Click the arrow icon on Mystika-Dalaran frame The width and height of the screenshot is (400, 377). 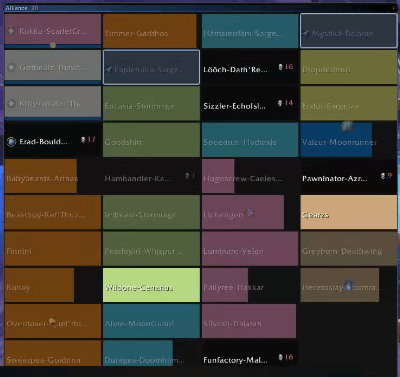[306, 33]
